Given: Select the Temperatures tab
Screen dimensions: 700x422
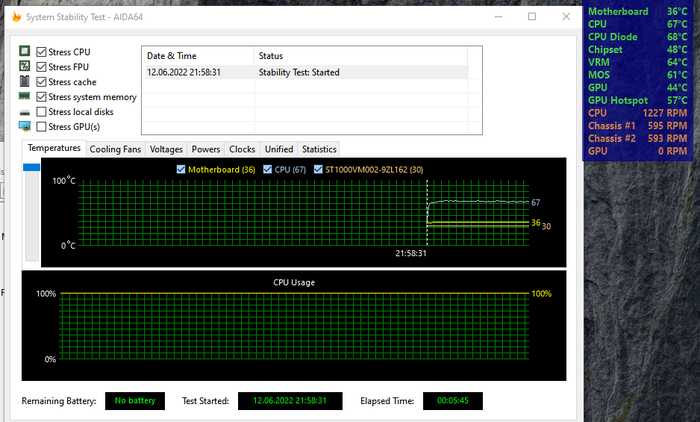Looking at the screenshot, I should (54, 148).
